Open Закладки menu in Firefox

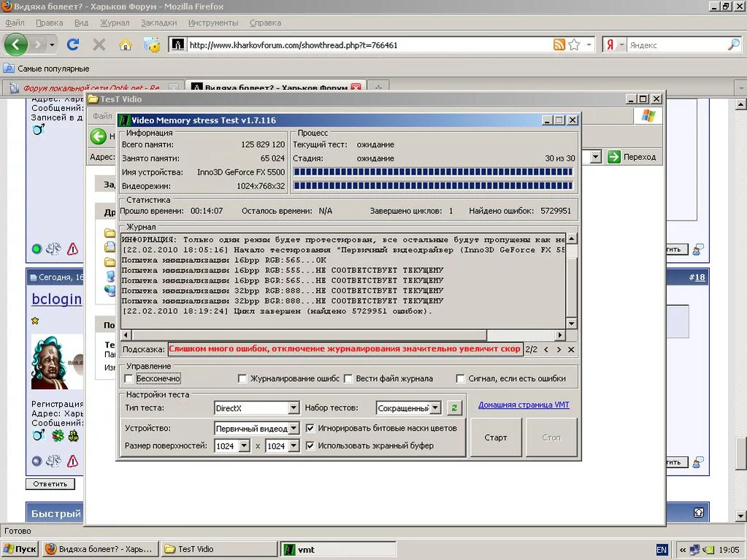[x=158, y=23]
